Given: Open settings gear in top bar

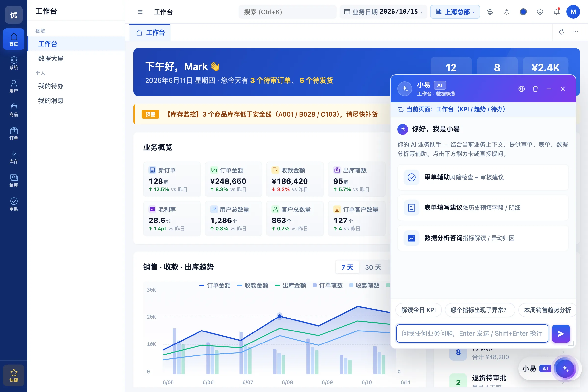Looking at the screenshot, I should [540, 12].
